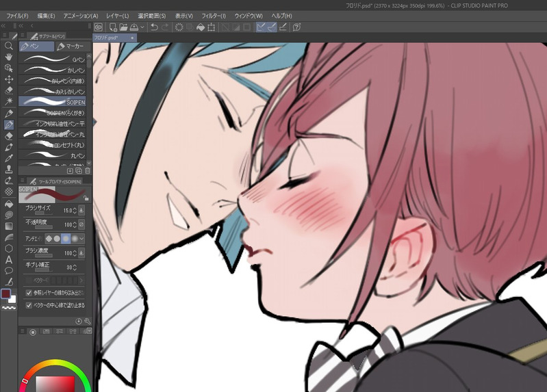
Task: Open the Edit (編集) menu
Action: (x=46, y=16)
